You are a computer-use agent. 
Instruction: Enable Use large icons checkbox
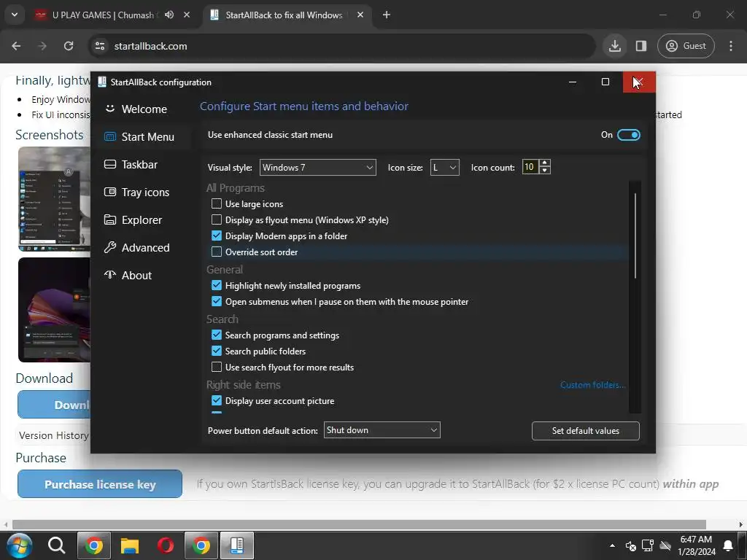click(216, 204)
